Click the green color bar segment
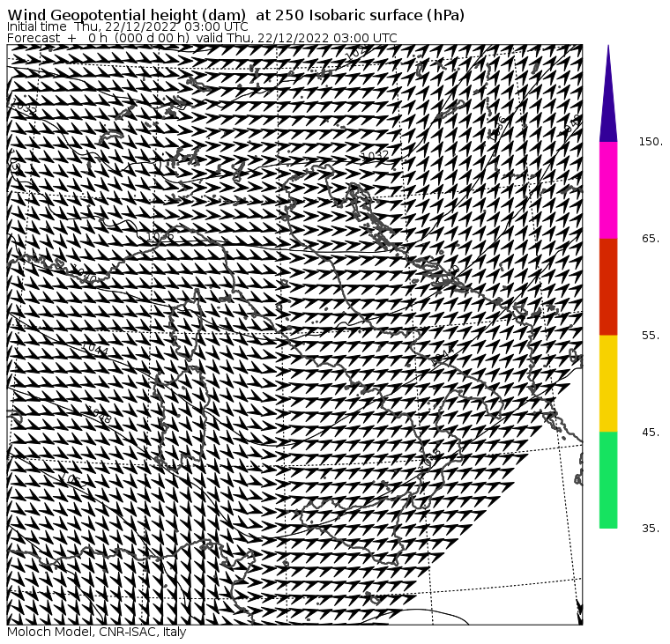The image size is (670, 644). pyautogui.click(x=608, y=480)
